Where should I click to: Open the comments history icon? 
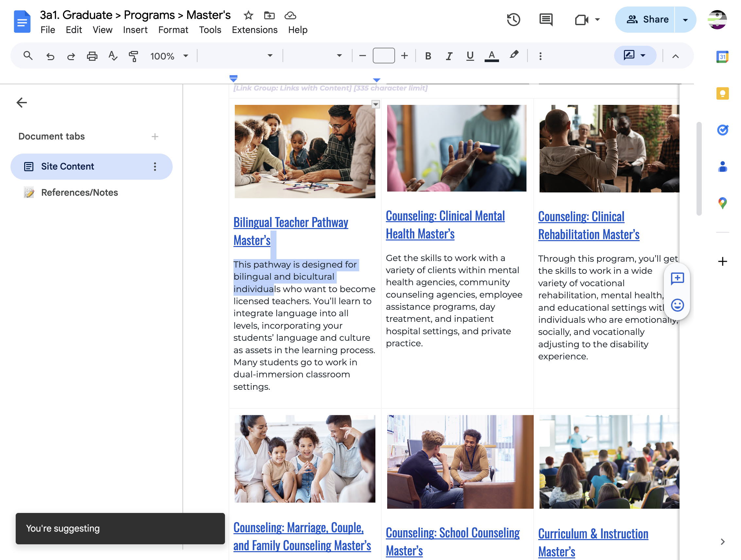click(546, 19)
